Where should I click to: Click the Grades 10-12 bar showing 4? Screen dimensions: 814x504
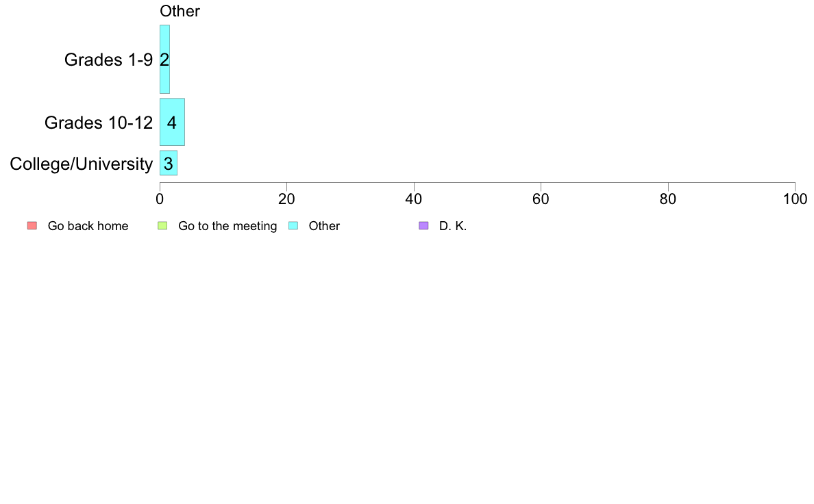(173, 122)
